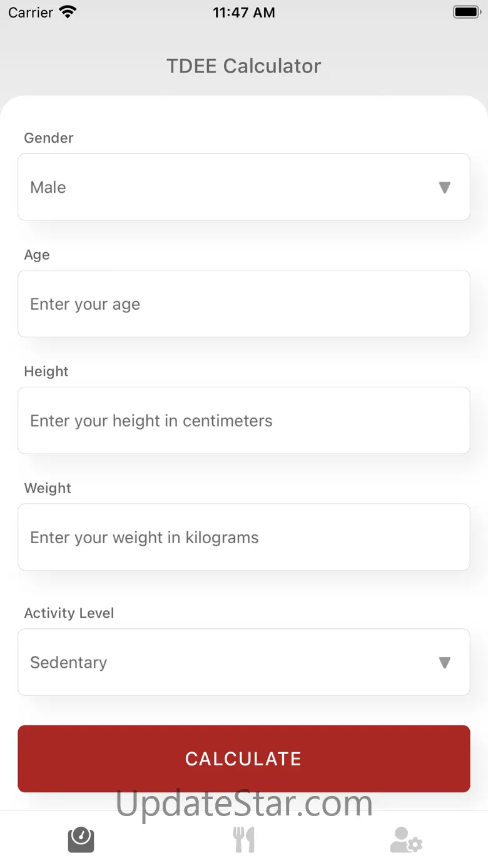Tap the Gender field label
Screen dimensions: 488x868
point(49,138)
